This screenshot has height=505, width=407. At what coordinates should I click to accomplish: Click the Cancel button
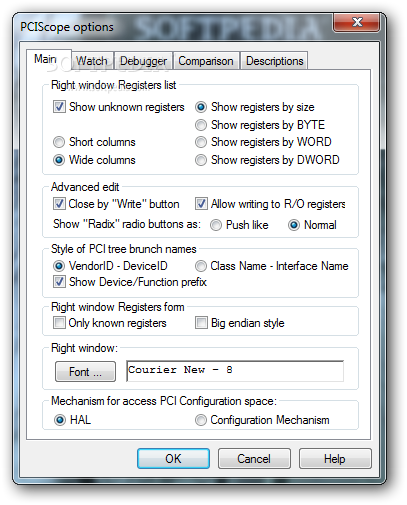[x=254, y=459]
